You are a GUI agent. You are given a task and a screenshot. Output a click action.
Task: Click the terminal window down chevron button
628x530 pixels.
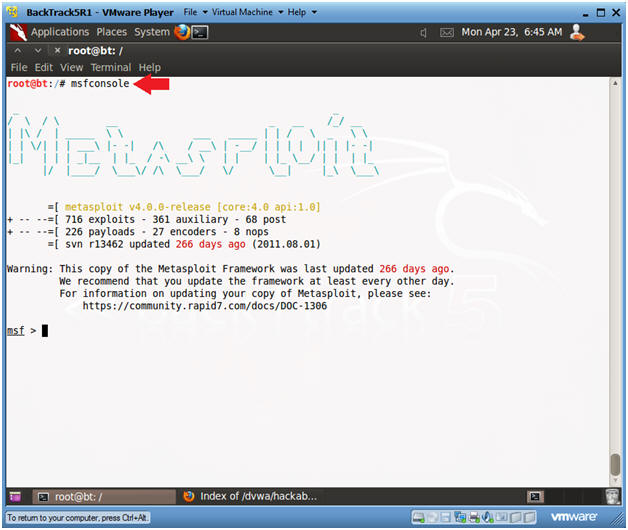pyautogui.click(x=38, y=50)
